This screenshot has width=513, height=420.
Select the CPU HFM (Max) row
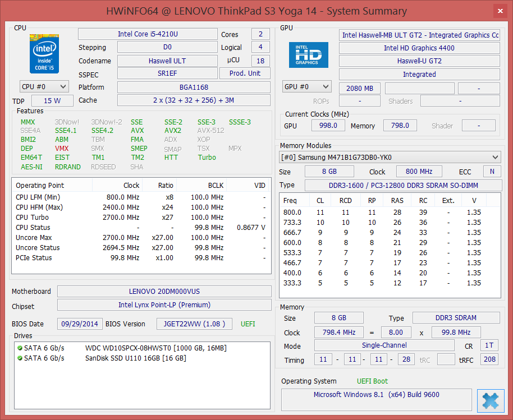click(x=141, y=207)
